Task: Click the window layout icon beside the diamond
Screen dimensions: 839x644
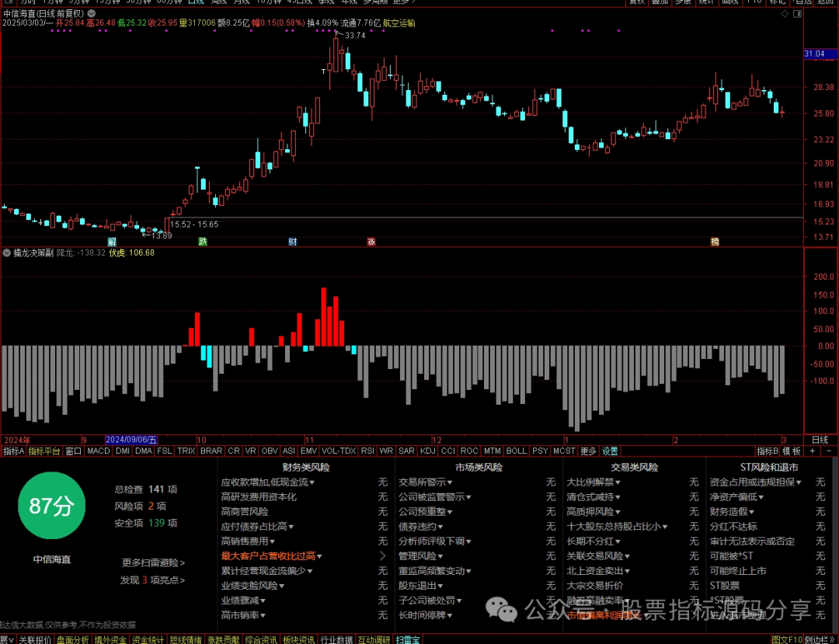Action: (797, 14)
